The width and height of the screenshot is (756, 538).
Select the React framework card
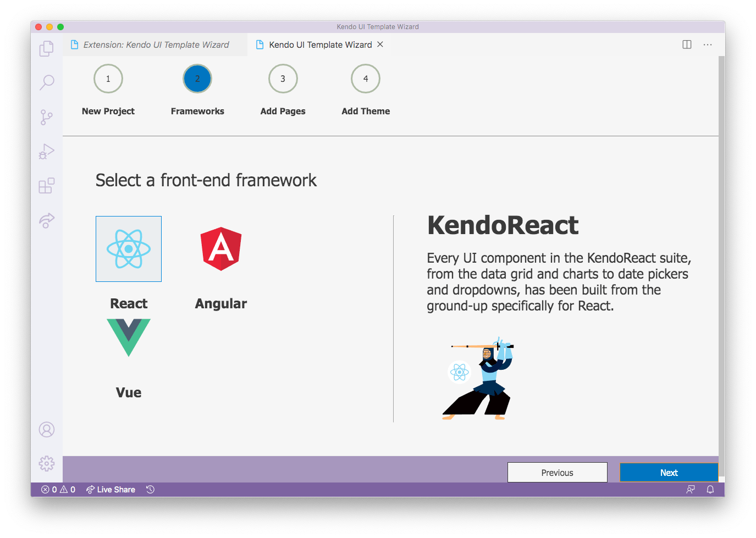click(128, 249)
